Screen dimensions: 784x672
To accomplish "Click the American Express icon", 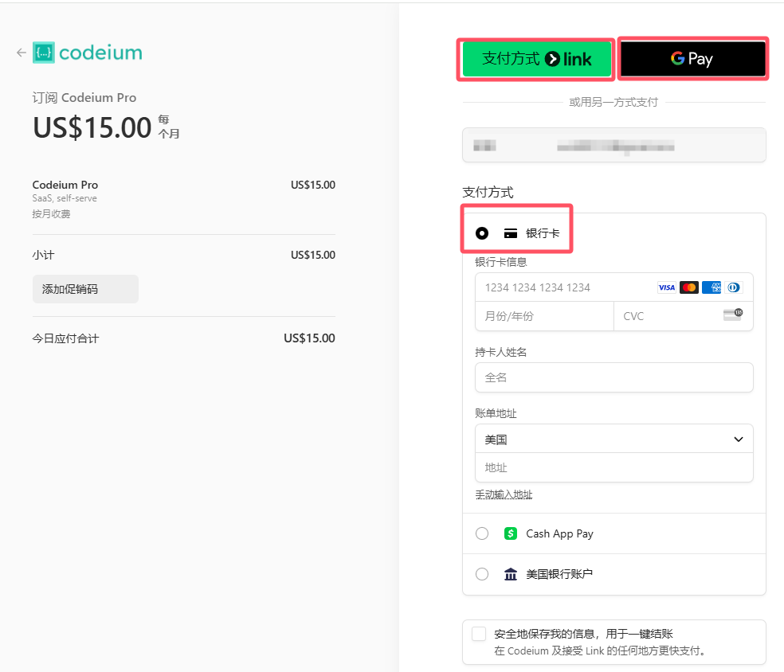I will click(x=711, y=287).
